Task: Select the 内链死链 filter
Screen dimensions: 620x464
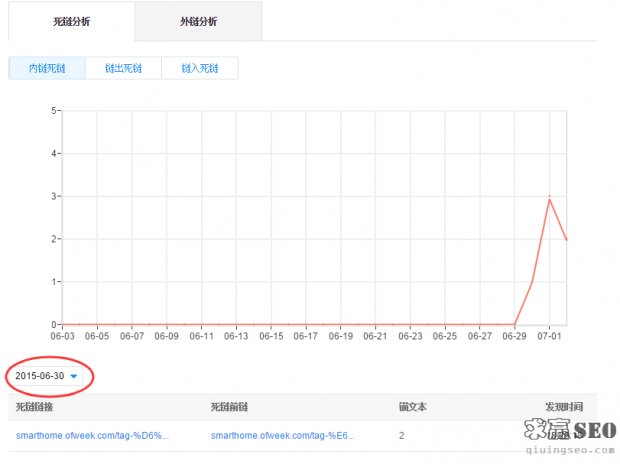Action: click(x=47, y=68)
